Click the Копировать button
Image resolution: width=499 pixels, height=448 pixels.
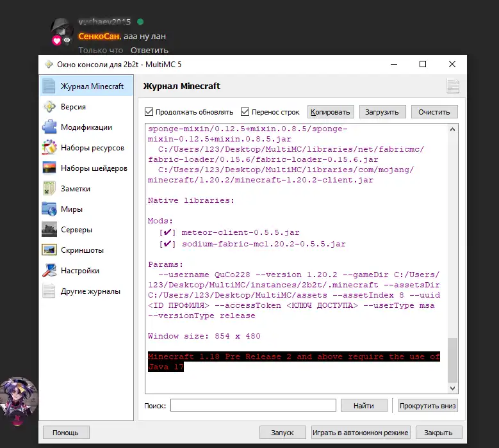331,112
